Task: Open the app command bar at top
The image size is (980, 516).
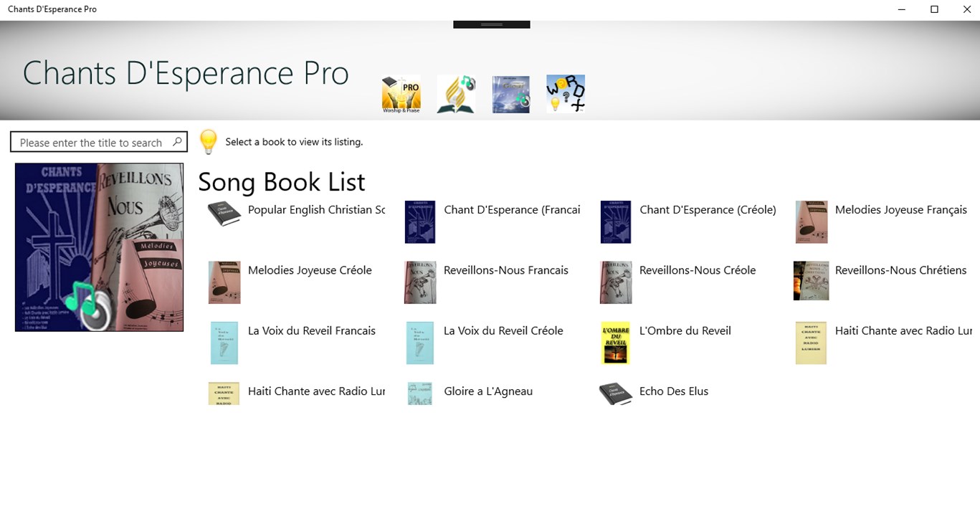Action: pos(490,22)
